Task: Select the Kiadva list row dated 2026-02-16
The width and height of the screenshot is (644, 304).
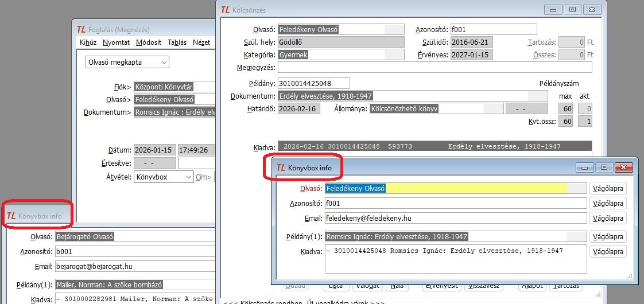Action: pos(434,147)
